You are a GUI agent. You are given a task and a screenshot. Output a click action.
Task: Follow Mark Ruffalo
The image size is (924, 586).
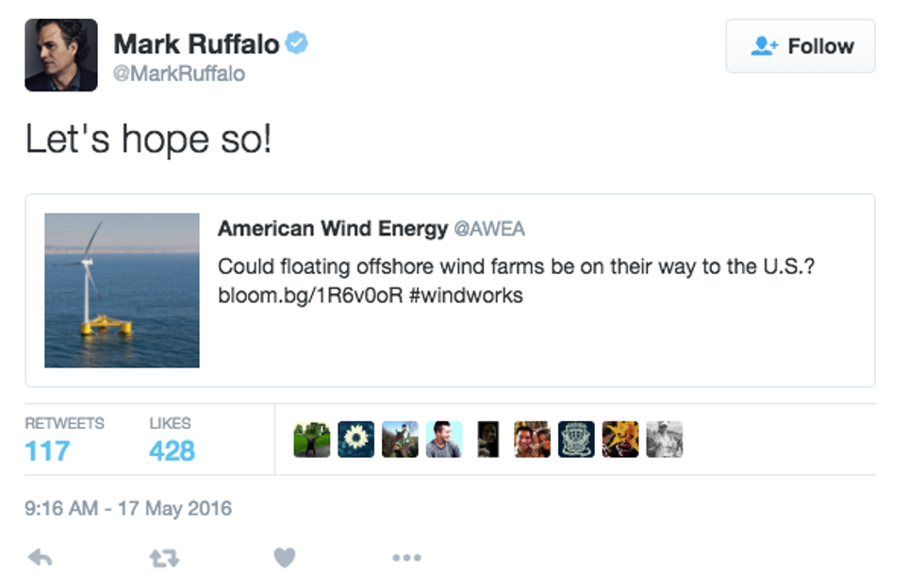coord(800,46)
